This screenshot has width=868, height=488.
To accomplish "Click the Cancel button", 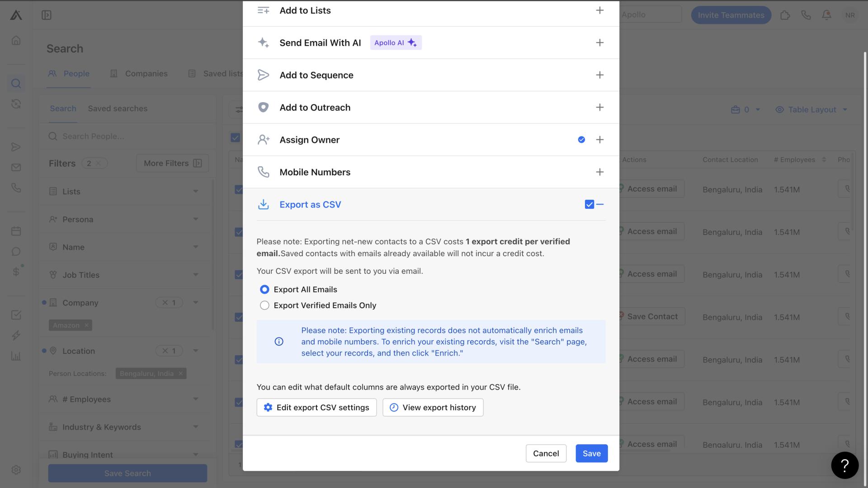I will pos(546,453).
